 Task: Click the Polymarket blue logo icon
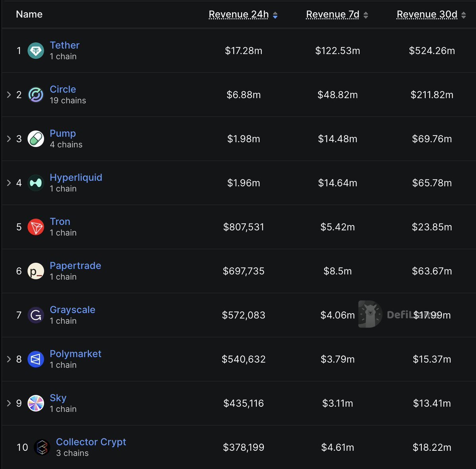(x=36, y=359)
